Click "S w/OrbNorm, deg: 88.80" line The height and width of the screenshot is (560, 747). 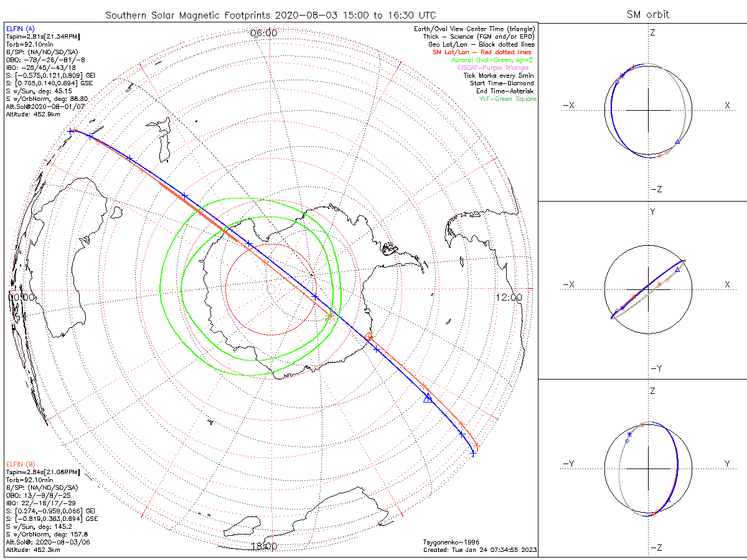[47, 98]
